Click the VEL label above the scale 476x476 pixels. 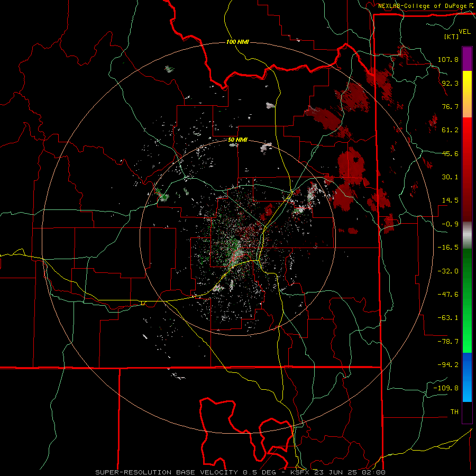coord(464,32)
